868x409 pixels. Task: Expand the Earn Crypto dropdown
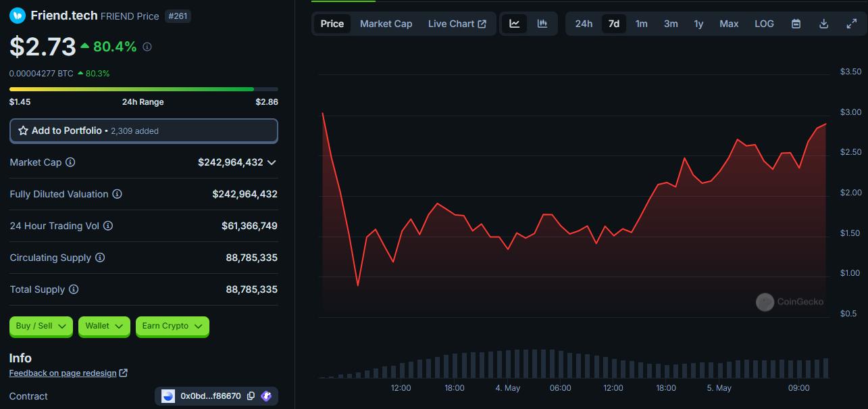172,326
